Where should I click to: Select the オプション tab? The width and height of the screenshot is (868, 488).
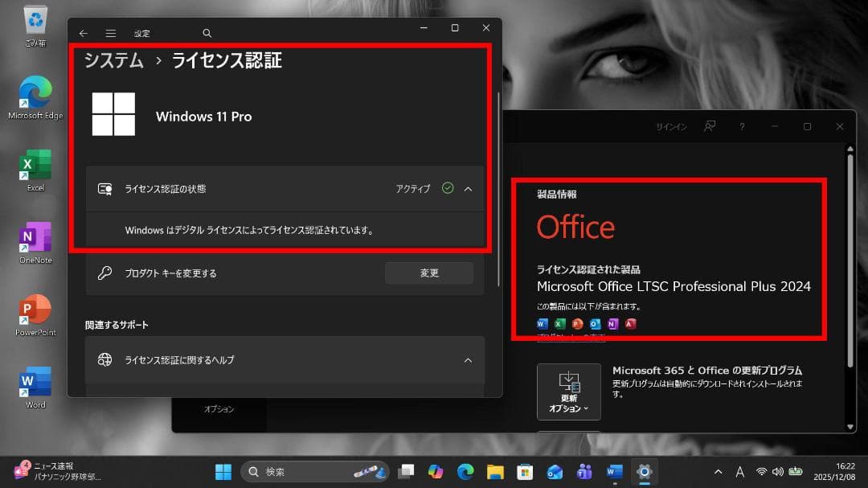(x=219, y=408)
